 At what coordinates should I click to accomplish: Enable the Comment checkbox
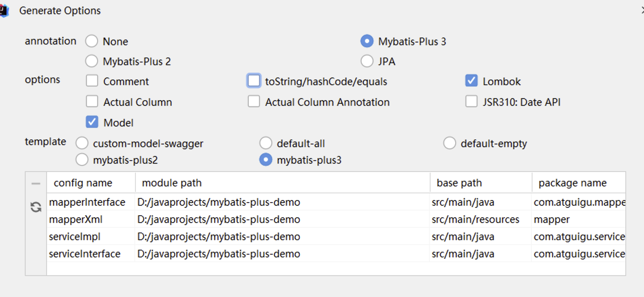coord(92,81)
